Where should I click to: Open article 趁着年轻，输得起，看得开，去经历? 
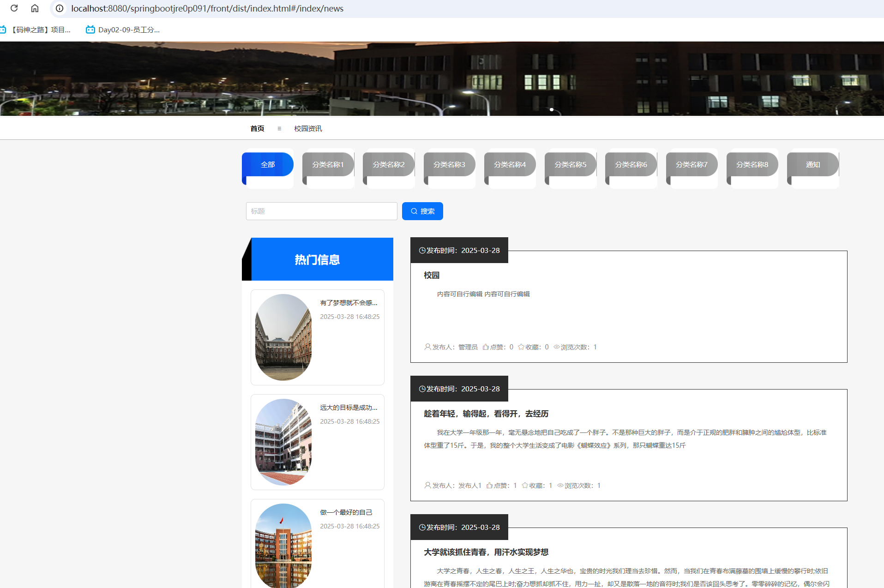coord(486,414)
